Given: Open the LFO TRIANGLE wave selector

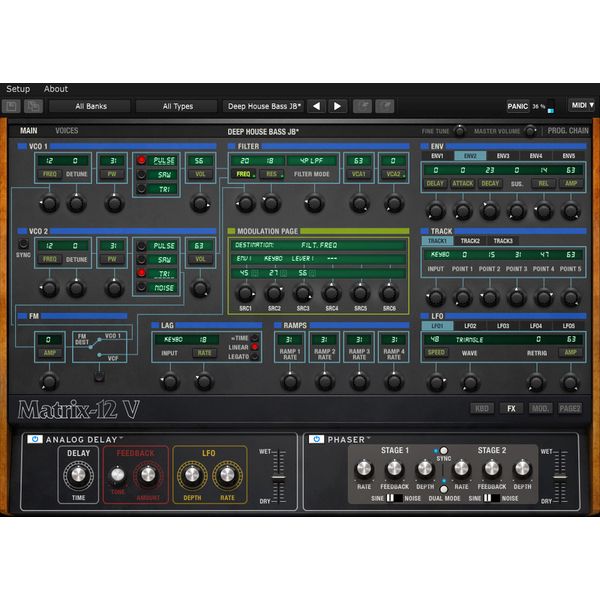Looking at the screenshot, I should pos(469,339).
